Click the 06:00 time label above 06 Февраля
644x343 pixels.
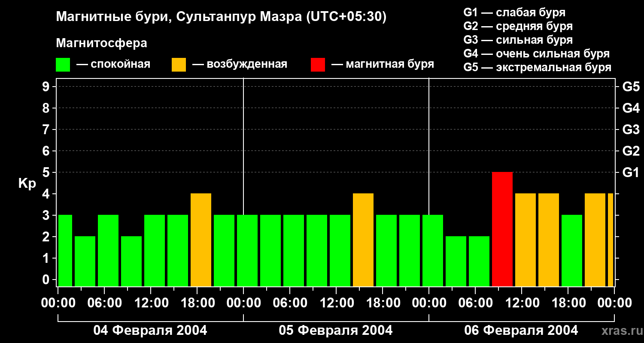475,303
